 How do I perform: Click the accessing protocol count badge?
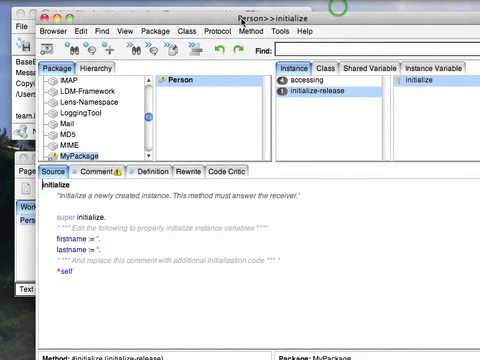[x=282, y=80]
